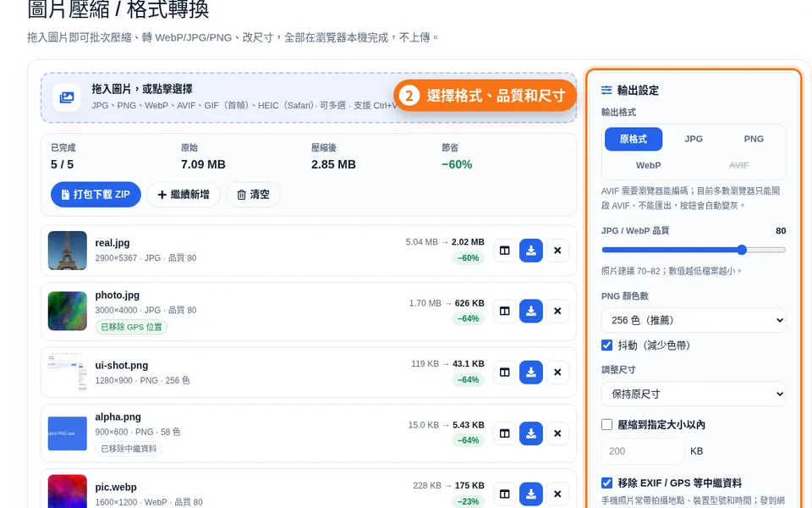Click 清空 to clear all images
The height and width of the screenshot is (508, 812).
pyautogui.click(x=253, y=195)
